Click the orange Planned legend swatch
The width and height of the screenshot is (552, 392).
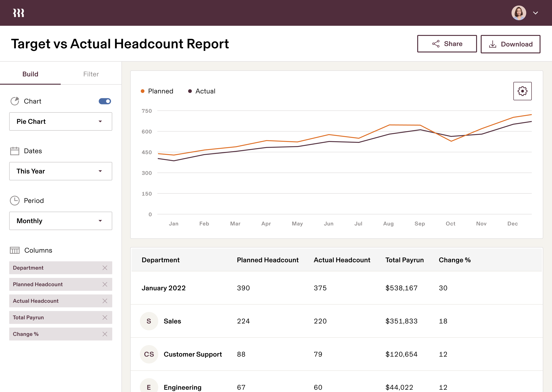143,91
